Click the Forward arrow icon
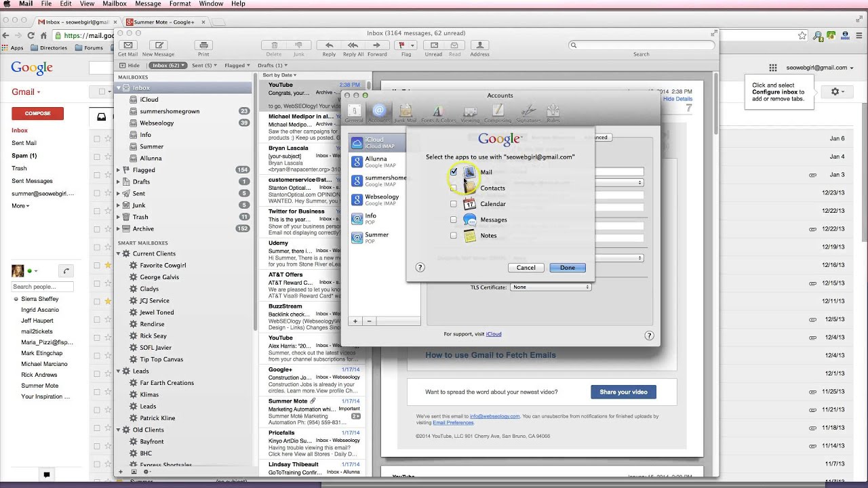Image resolution: width=868 pixels, height=488 pixels. point(376,45)
